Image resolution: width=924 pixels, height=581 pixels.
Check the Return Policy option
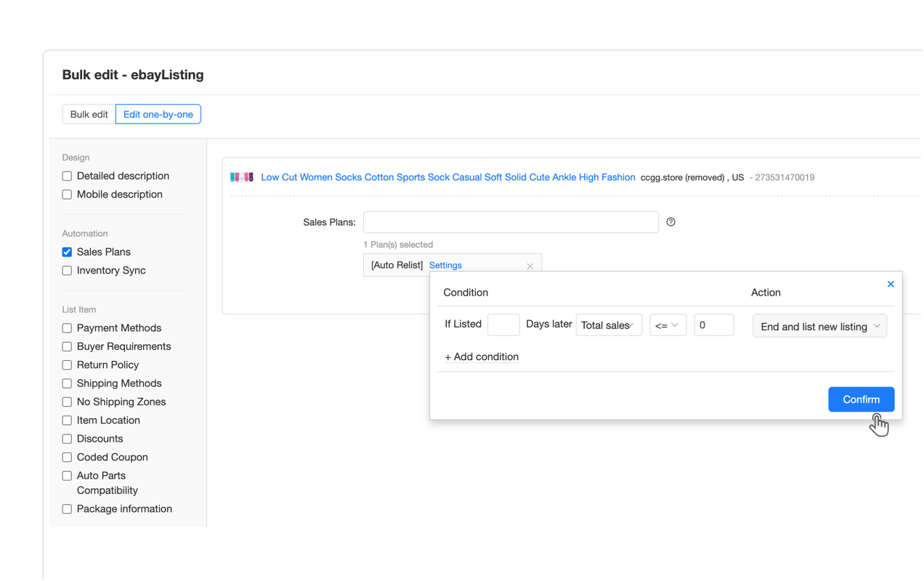[x=67, y=365]
